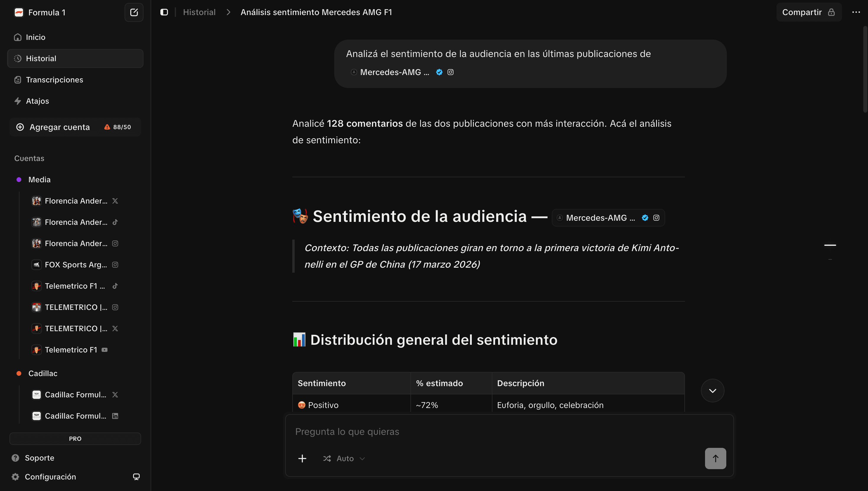Click the Formula 1 logo icon
The image size is (868, 491).
point(19,12)
